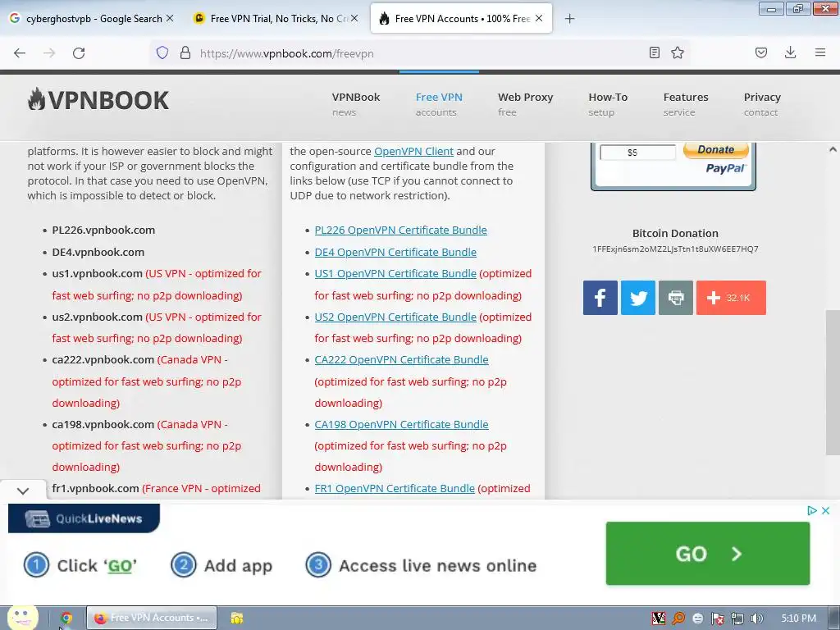
Task: Download FR1 OpenVPN Certificate Bundle
Action: tap(395, 489)
